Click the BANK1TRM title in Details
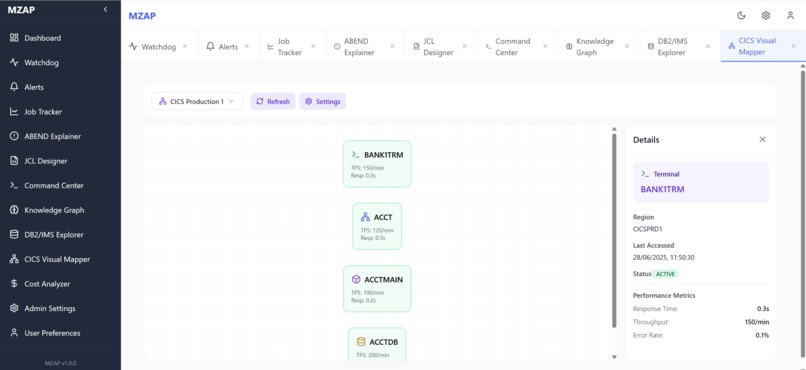 click(662, 189)
